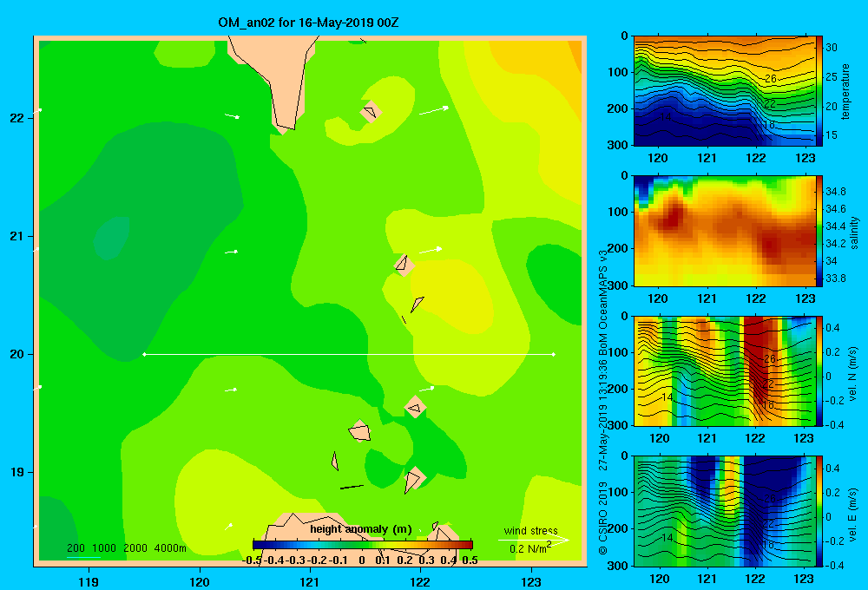Click the 100 depth tick on temperature panel
The image size is (868, 590).
pos(620,72)
